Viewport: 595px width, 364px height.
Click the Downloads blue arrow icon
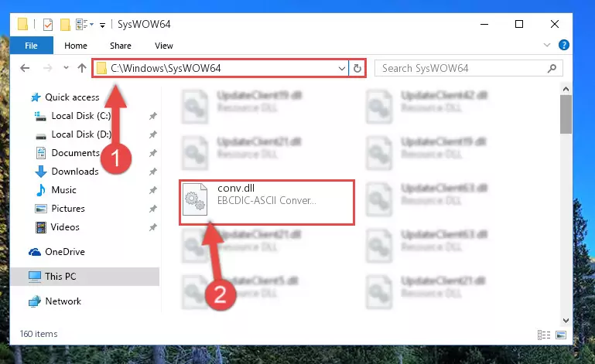click(x=41, y=172)
